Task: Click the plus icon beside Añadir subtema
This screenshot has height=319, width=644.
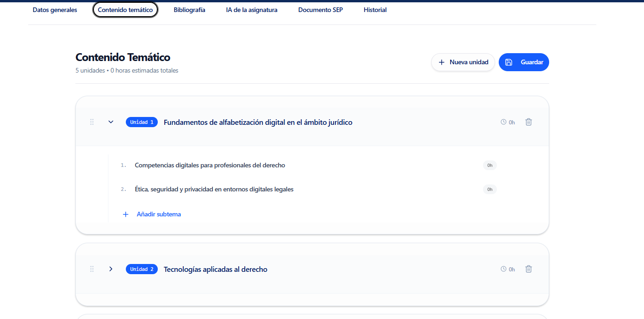Action: [x=125, y=215]
